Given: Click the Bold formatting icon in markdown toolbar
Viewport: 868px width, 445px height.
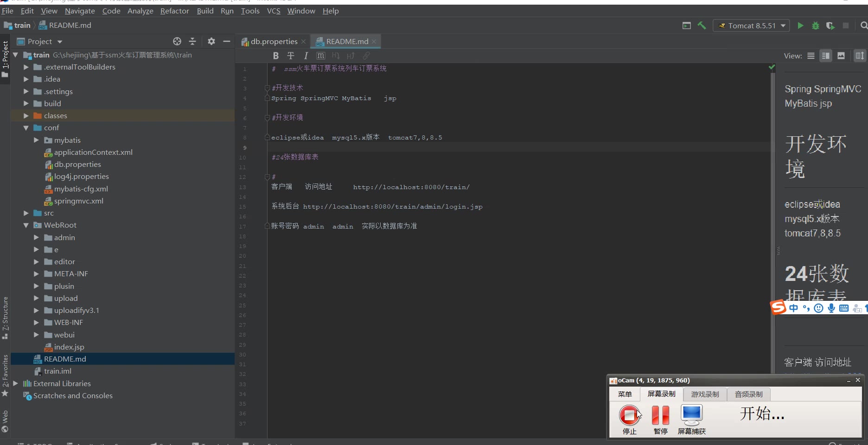Looking at the screenshot, I should pos(276,56).
